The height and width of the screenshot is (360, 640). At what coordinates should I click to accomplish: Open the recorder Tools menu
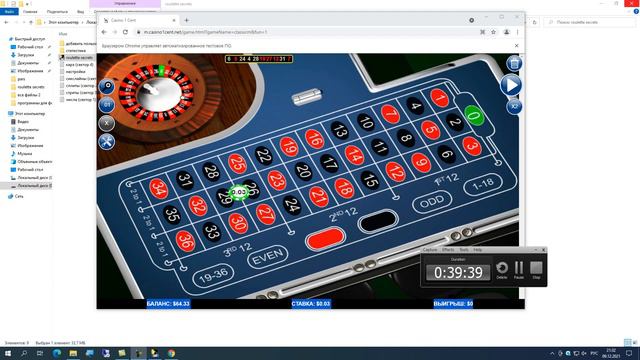point(464,249)
